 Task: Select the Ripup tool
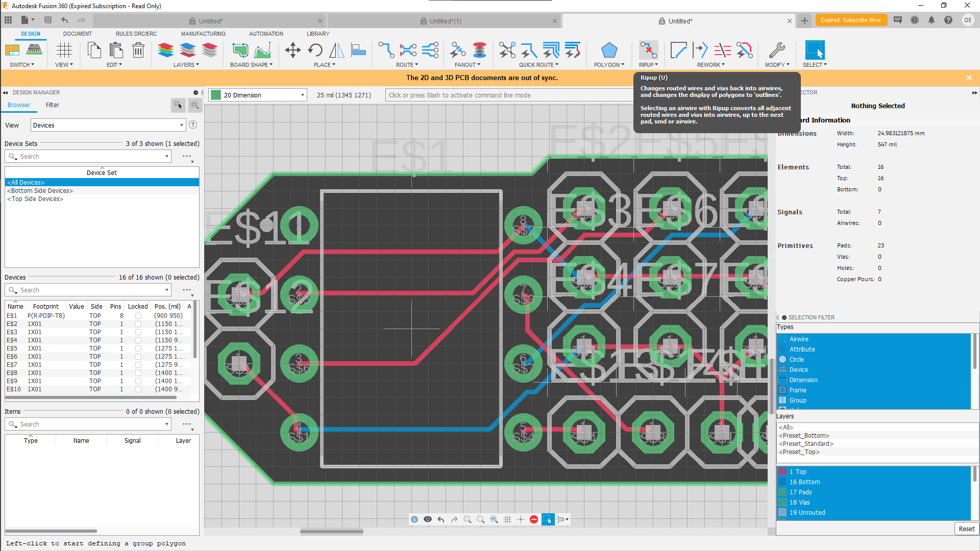click(648, 50)
